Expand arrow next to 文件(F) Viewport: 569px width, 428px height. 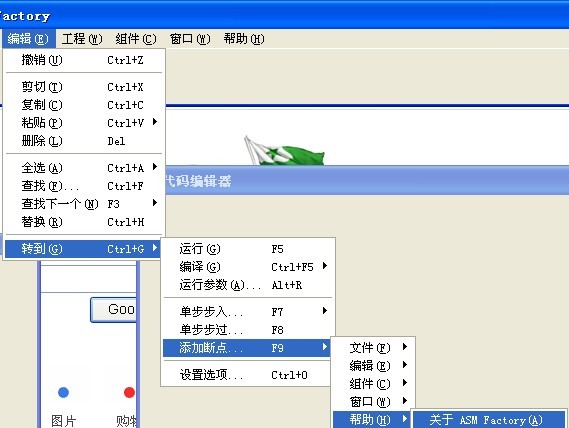click(x=405, y=347)
